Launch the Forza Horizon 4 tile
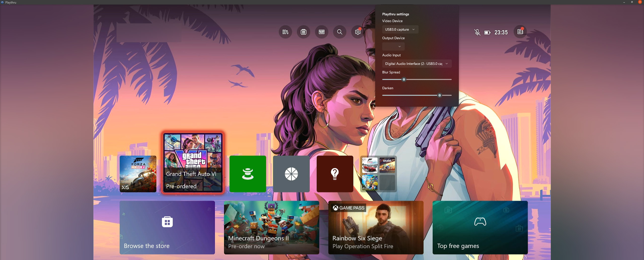Viewport: 644px width, 260px height. click(138, 174)
